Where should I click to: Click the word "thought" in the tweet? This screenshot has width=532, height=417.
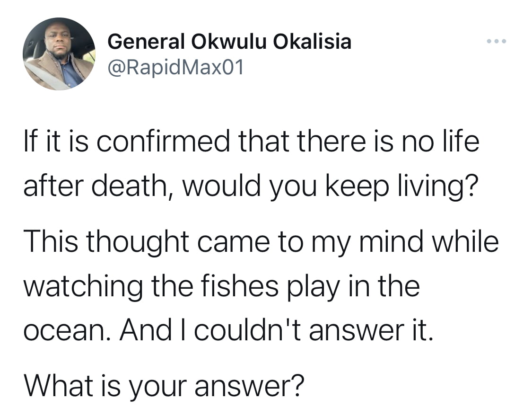(138, 242)
